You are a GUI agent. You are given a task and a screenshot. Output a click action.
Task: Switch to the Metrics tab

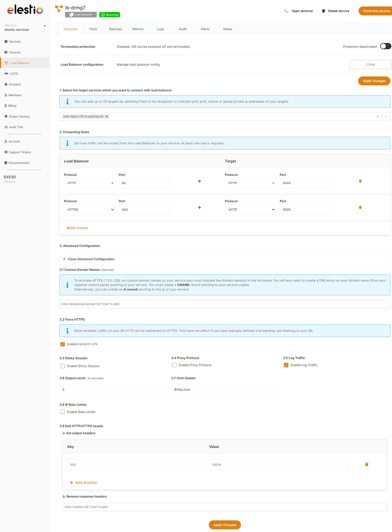[138, 29]
